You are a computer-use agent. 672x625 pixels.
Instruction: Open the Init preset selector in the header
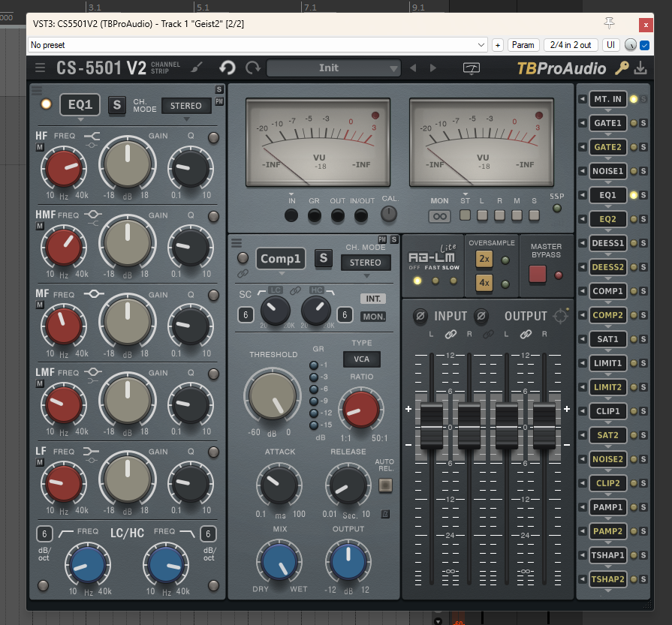pos(333,68)
